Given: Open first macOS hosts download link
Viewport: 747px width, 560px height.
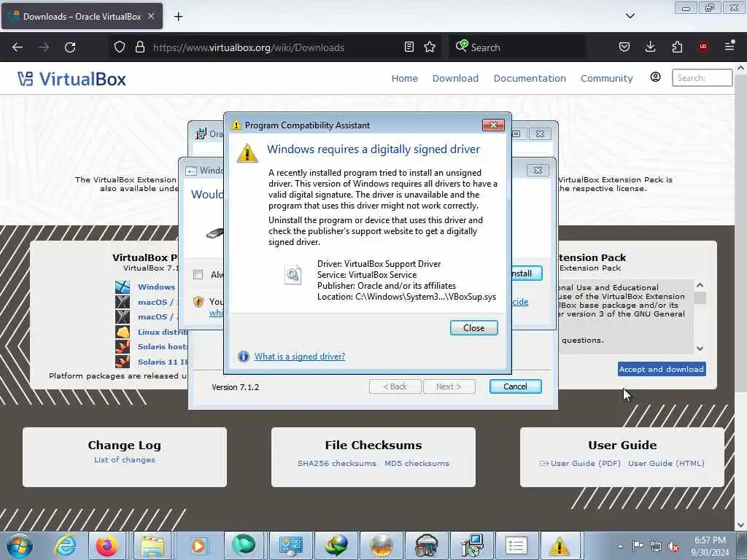Looking at the screenshot, I should (158, 302).
